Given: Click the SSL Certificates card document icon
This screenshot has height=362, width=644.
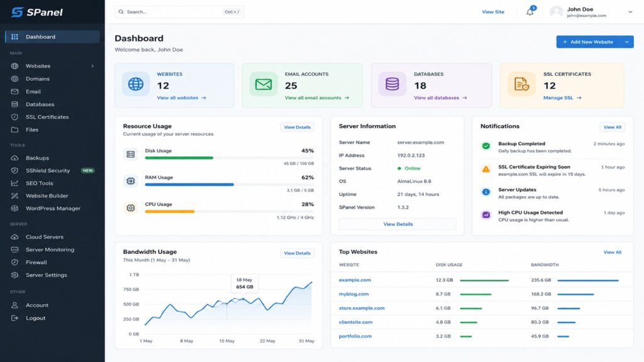Looking at the screenshot, I should (x=521, y=84).
